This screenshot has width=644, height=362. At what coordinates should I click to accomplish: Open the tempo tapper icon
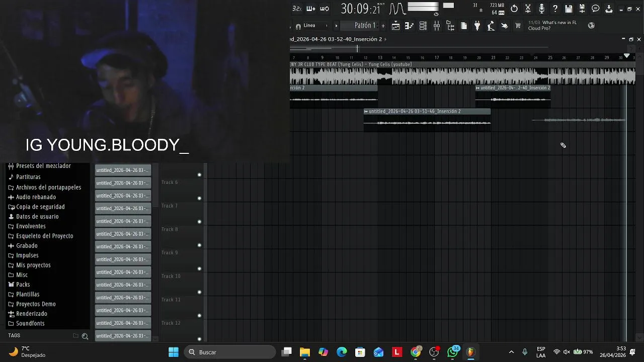pyautogui.click(x=491, y=26)
